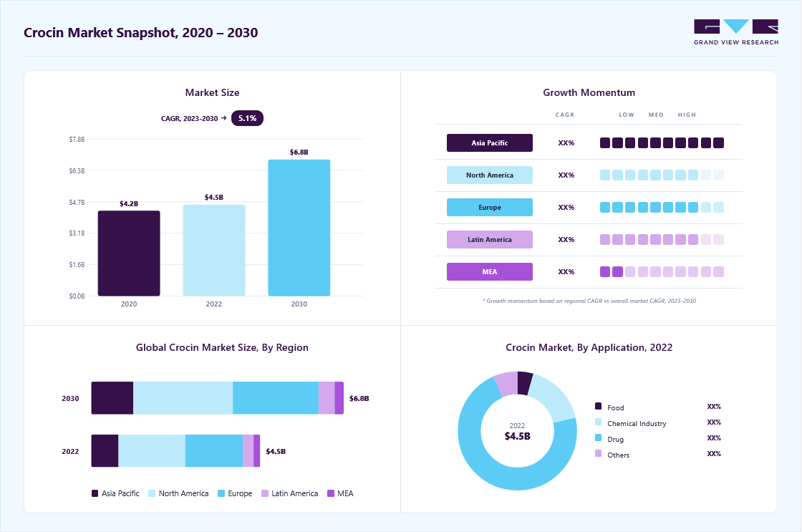This screenshot has height=532, width=802.
Task: Click the $4.2B label above 2020 bar
Action: (129, 203)
